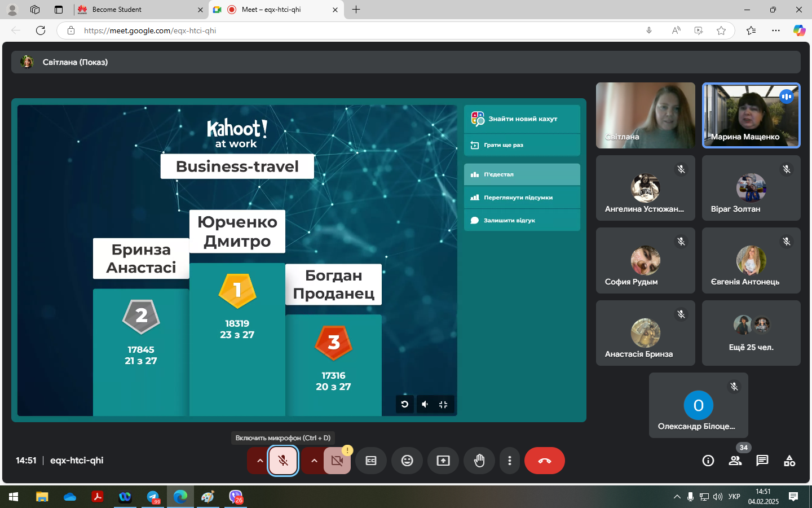Open the volume control in system tray

click(717, 497)
